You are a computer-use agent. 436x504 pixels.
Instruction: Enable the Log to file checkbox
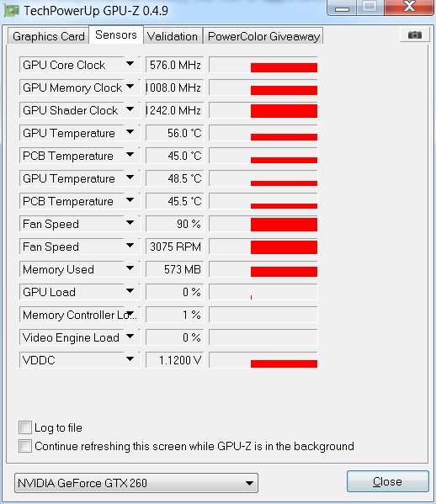click(x=25, y=427)
